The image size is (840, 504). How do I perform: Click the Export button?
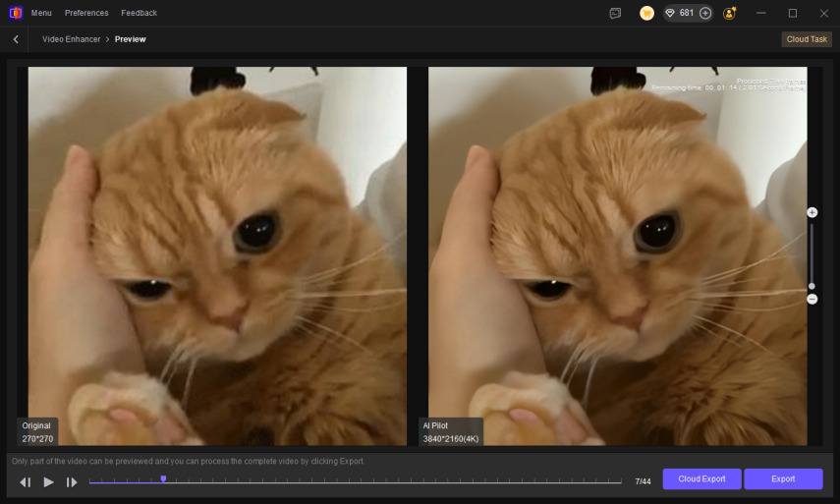pos(783,478)
